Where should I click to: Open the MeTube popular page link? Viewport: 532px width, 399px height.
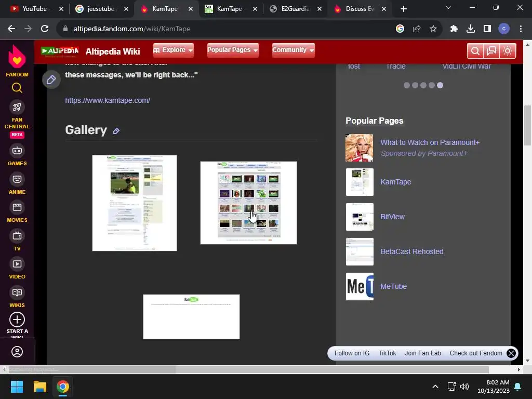click(x=394, y=286)
